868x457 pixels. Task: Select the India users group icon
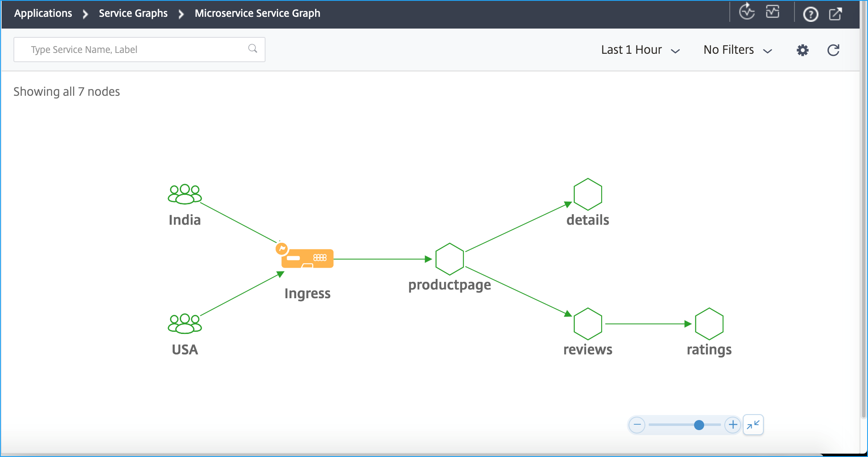coord(185,194)
